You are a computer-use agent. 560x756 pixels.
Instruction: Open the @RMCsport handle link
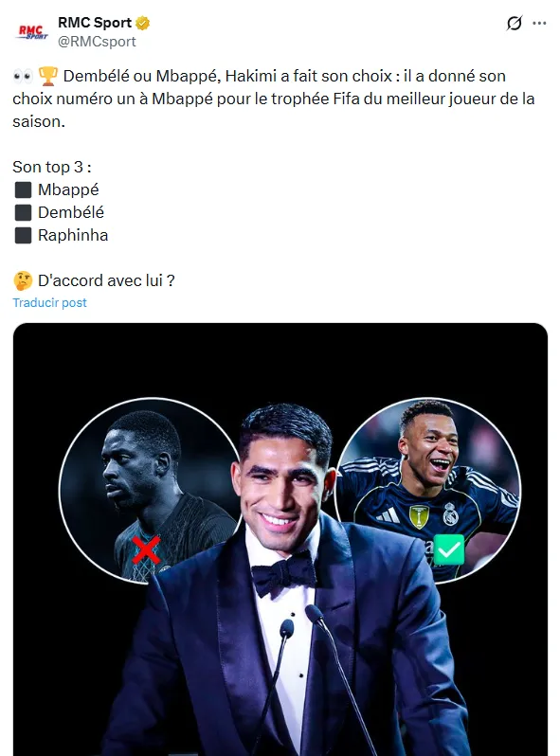[97, 42]
